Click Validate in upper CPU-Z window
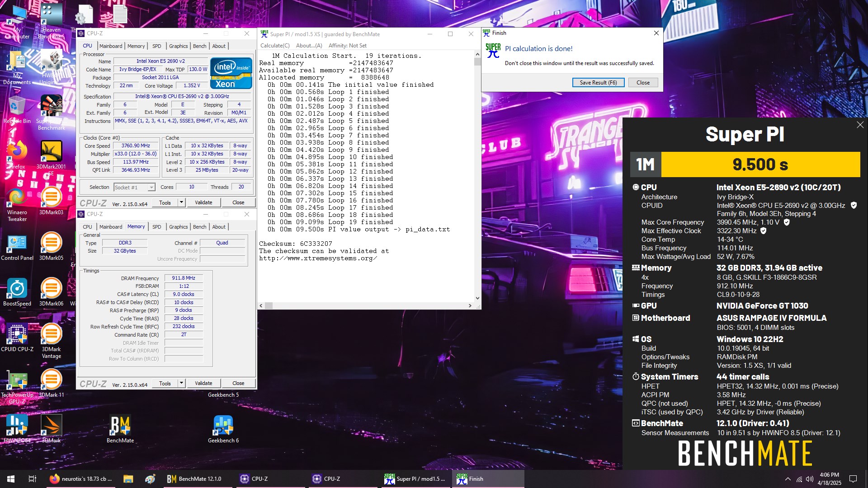 [203, 202]
